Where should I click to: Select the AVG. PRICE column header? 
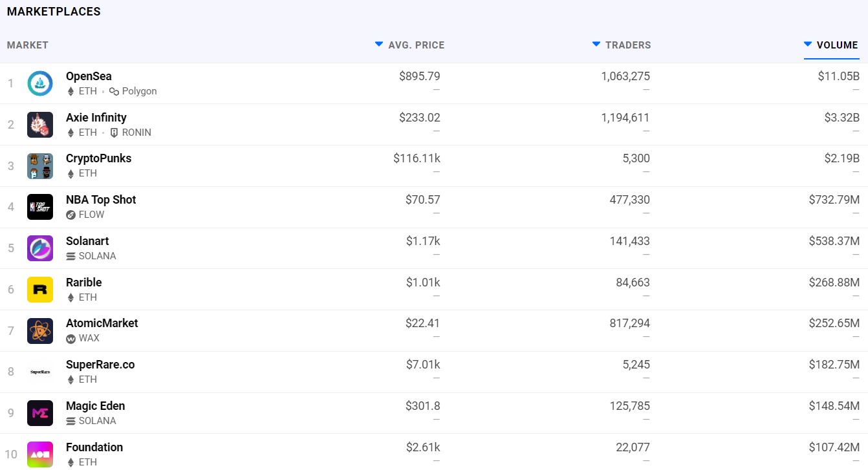[417, 45]
